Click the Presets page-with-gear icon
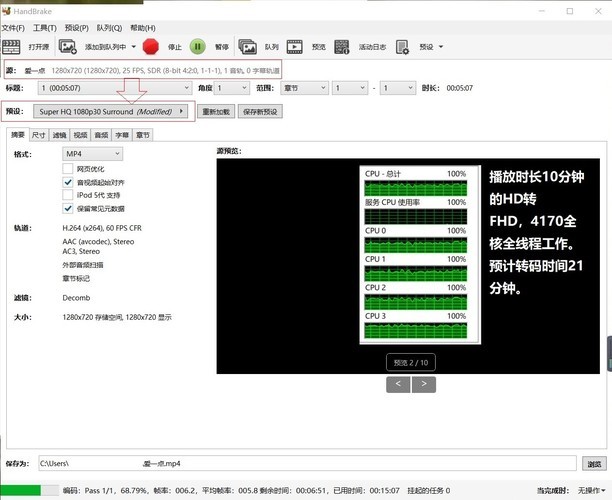 click(x=402, y=47)
